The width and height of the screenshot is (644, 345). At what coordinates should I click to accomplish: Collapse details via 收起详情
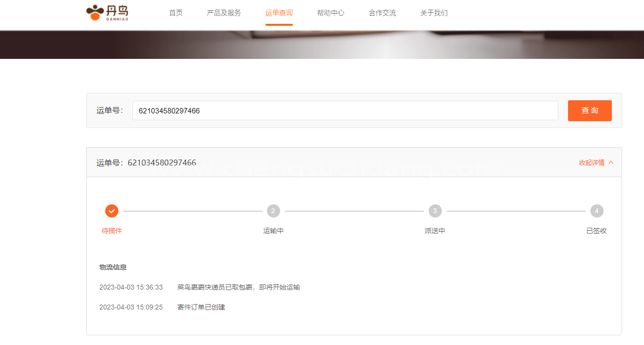596,163
